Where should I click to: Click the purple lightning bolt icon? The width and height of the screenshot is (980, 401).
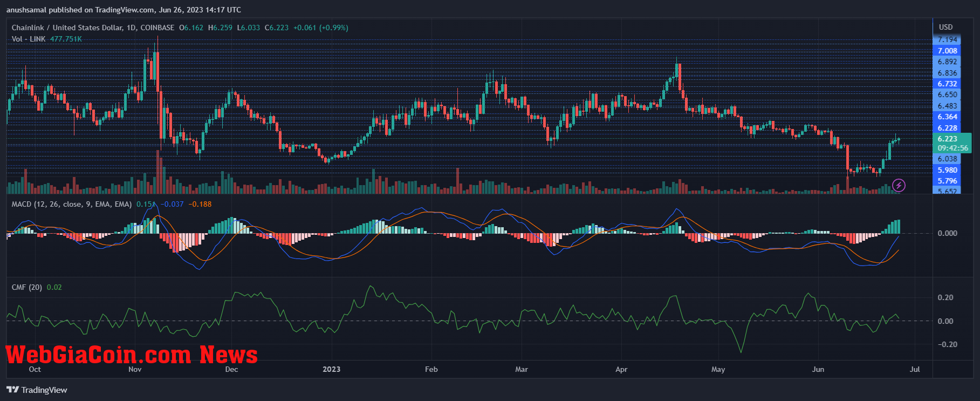(899, 186)
